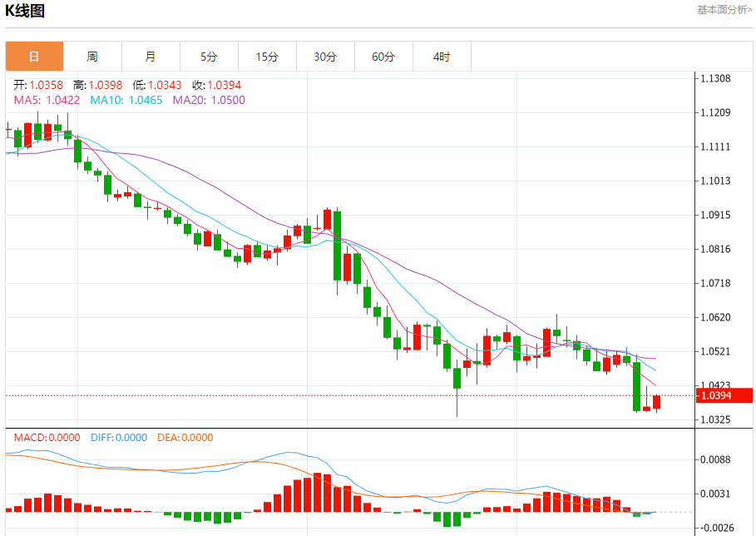The height and width of the screenshot is (536, 756).
Task: Click the MA10: 1.0465 label
Action: (x=126, y=101)
